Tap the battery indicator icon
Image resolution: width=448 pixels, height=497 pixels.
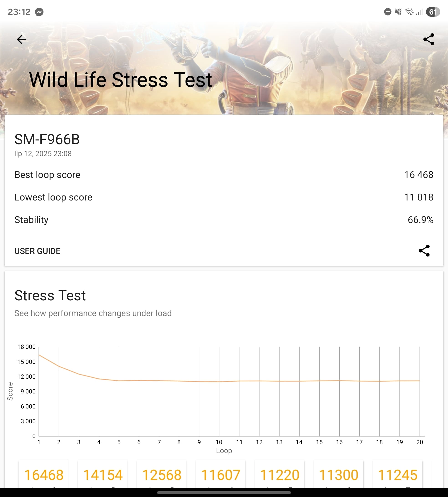click(x=433, y=12)
